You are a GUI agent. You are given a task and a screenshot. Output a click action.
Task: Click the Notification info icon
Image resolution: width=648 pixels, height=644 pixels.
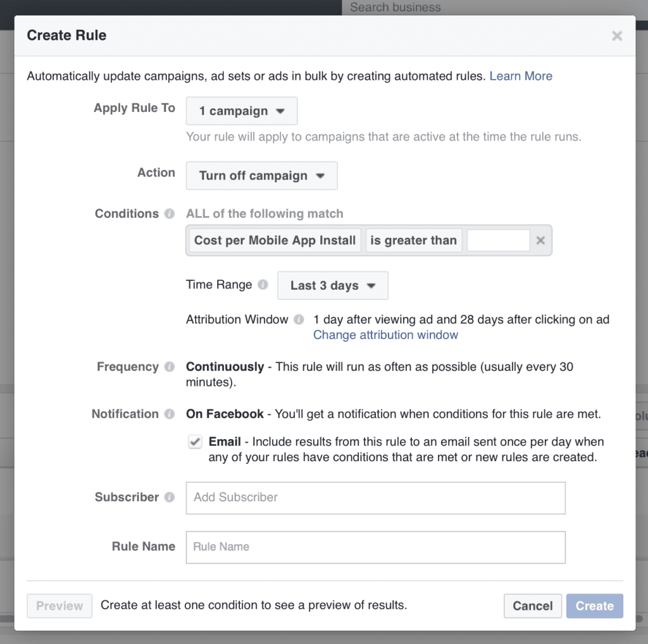(170, 414)
